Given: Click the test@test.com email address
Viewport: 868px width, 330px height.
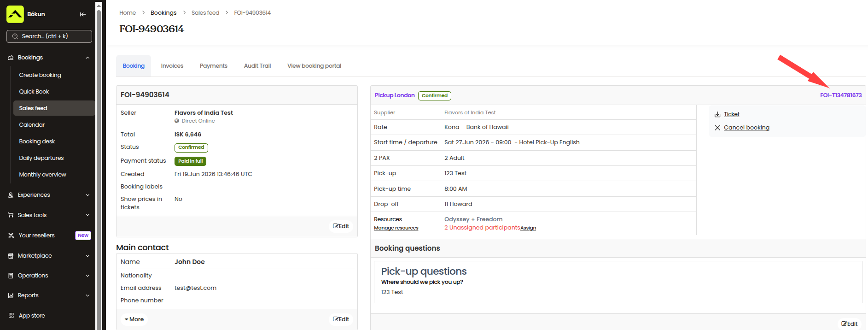Looking at the screenshot, I should point(195,288).
